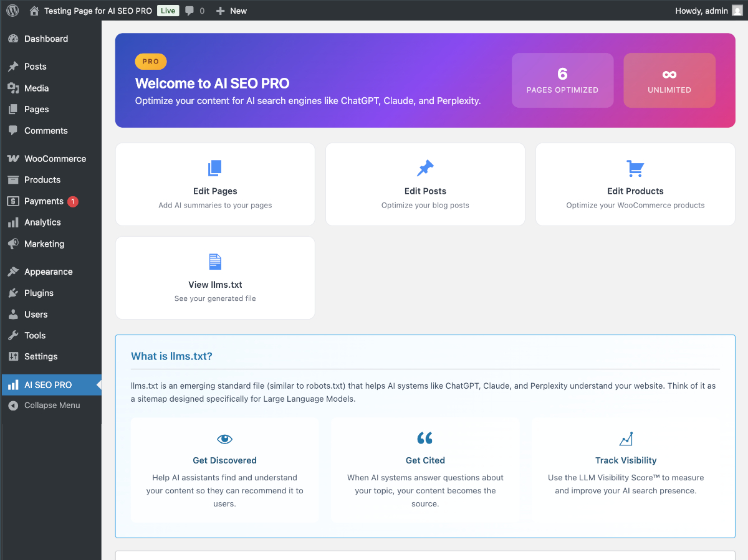
Task: Click the pushpin icon on the Edit Posts card
Action: 425,168
